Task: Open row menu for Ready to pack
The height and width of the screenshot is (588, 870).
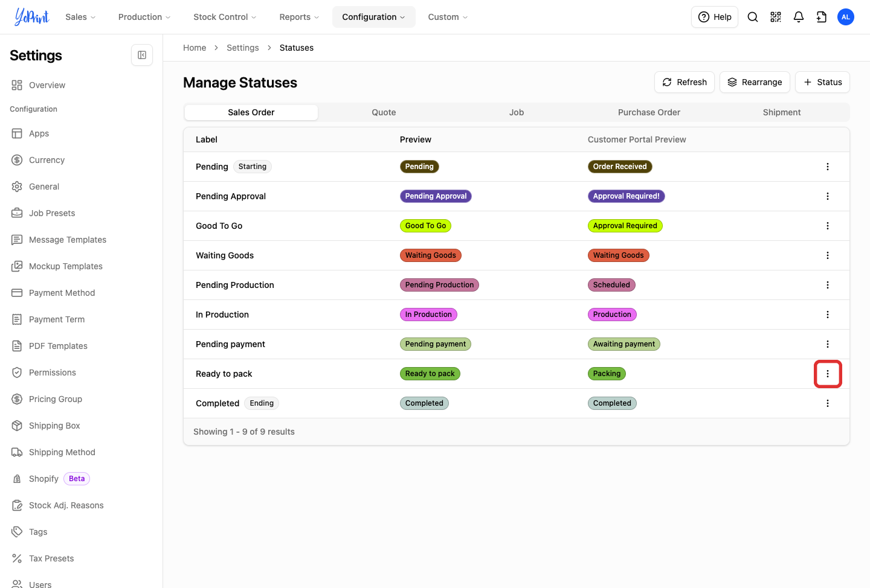Action: [x=828, y=374]
